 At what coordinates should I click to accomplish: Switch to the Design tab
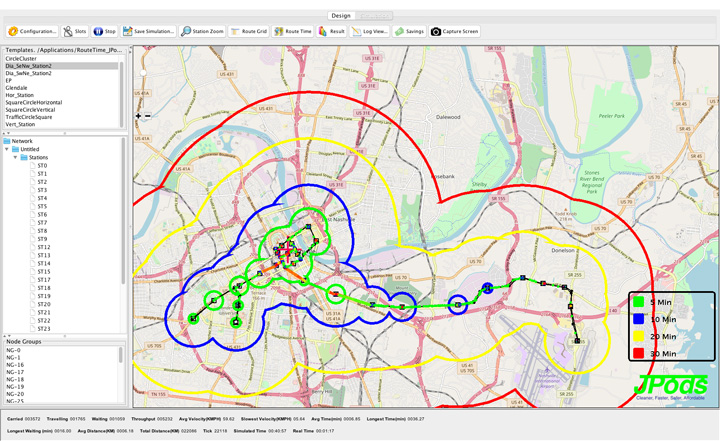pos(341,16)
